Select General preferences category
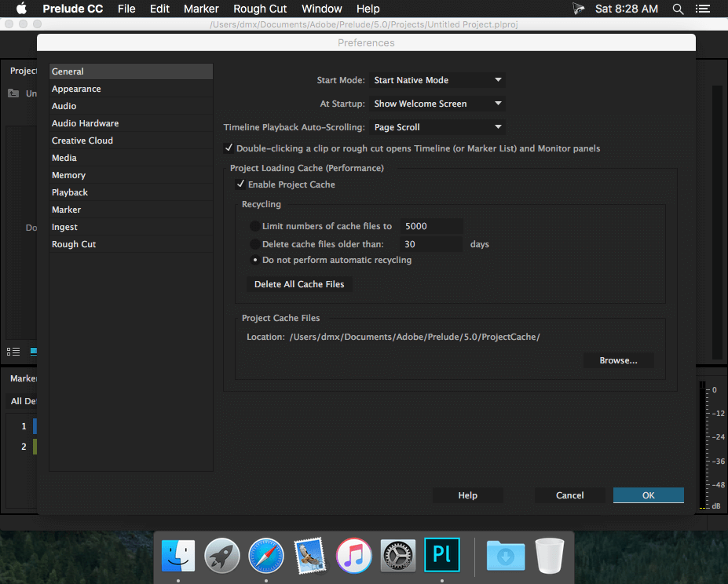Viewport: 728px width, 584px height. pyautogui.click(x=131, y=71)
